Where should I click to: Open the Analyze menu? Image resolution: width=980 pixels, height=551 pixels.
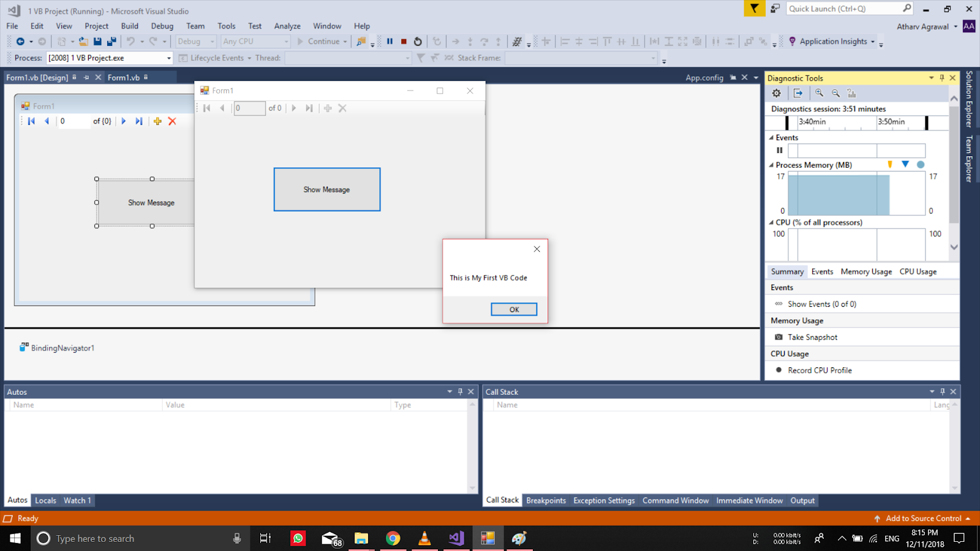(287, 26)
